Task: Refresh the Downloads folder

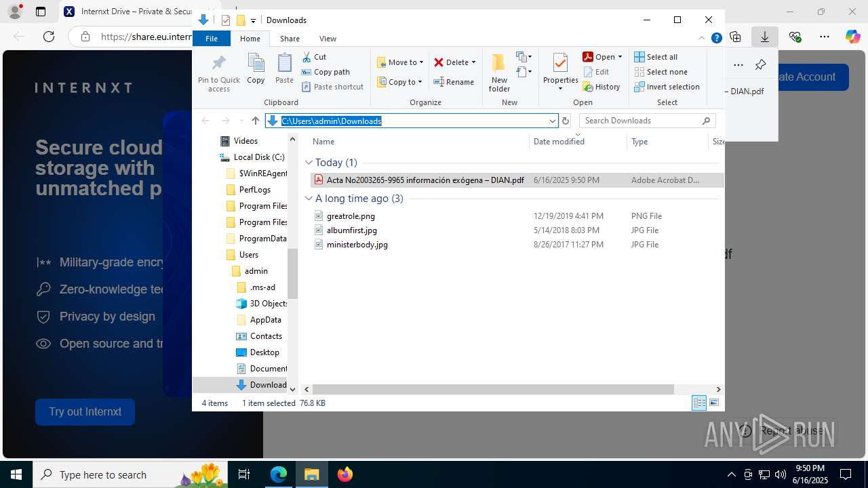Action: click(566, 121)
